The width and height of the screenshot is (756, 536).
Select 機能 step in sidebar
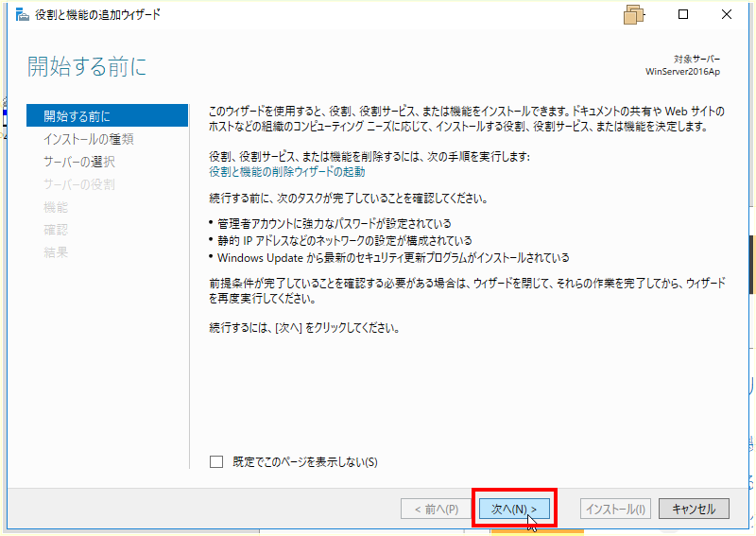point(56,207)
